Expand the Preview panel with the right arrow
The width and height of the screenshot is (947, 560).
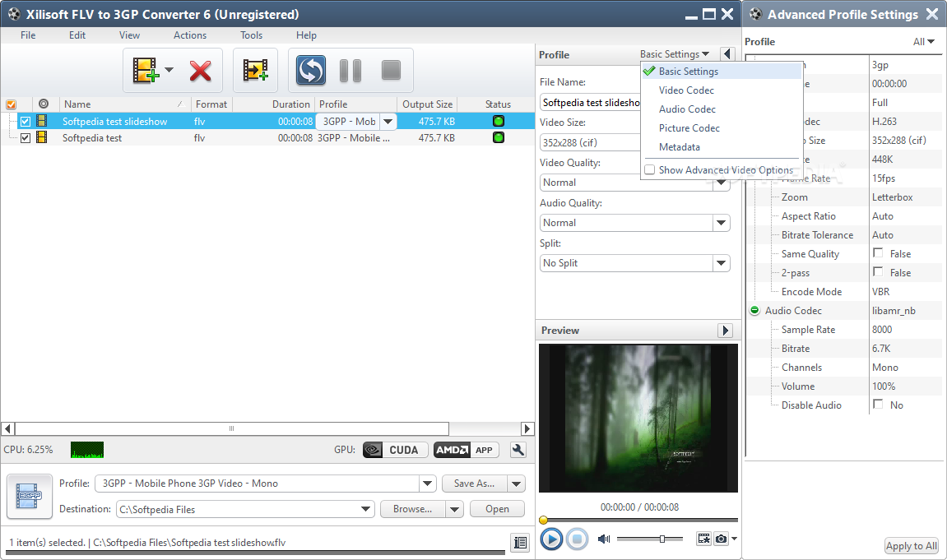[726, 330]
